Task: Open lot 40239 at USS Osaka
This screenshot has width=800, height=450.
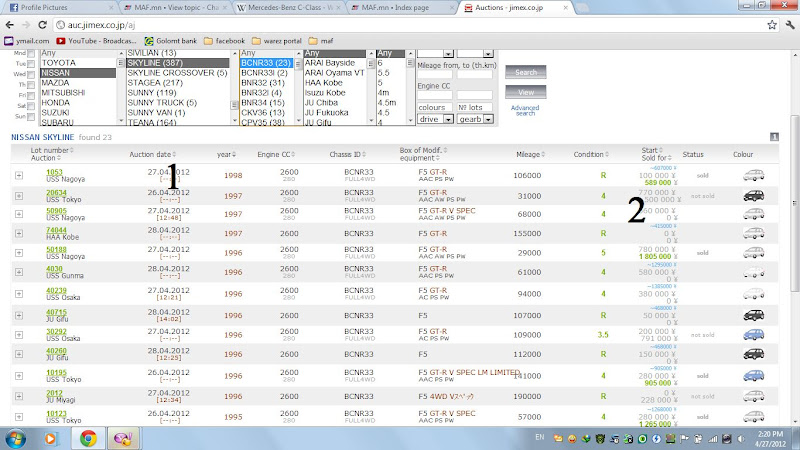Action: (x=56, y=290)
